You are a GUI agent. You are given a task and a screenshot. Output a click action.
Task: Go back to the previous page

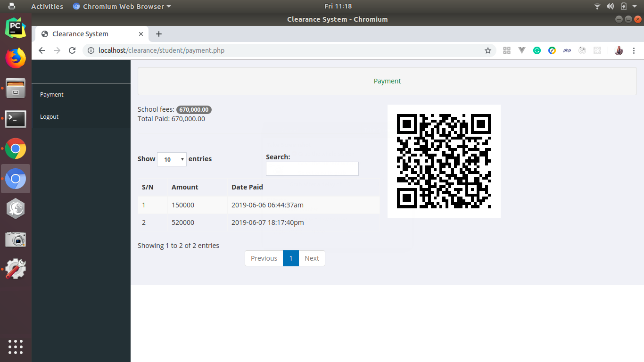[42, 50]
